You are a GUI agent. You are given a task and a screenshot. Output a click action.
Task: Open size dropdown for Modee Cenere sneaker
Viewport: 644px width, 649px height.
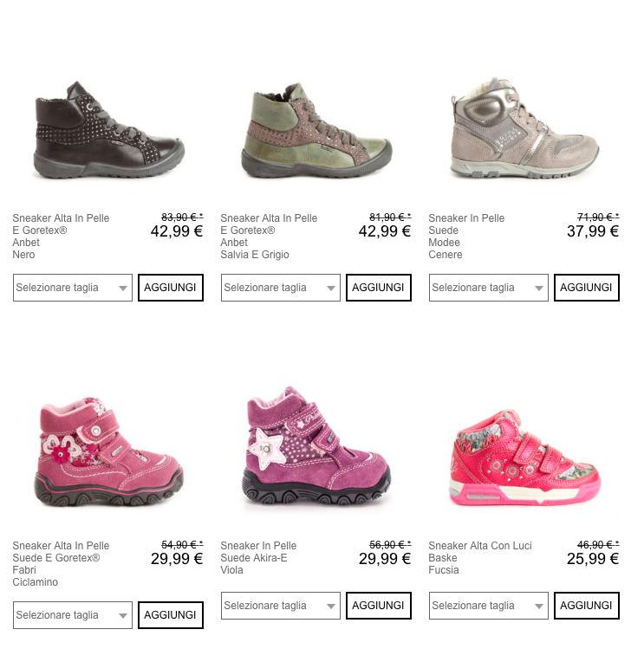(x=488, y=288)
